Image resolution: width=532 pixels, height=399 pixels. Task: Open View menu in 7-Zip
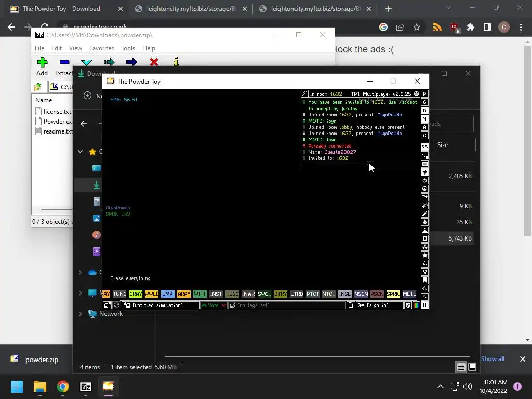[75, 48]
